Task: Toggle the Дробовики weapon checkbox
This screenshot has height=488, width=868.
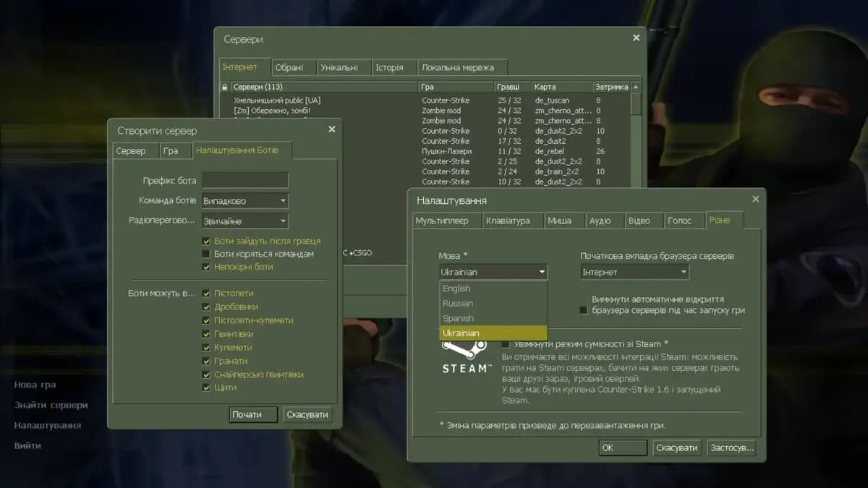Action: [x=206, y=307]
